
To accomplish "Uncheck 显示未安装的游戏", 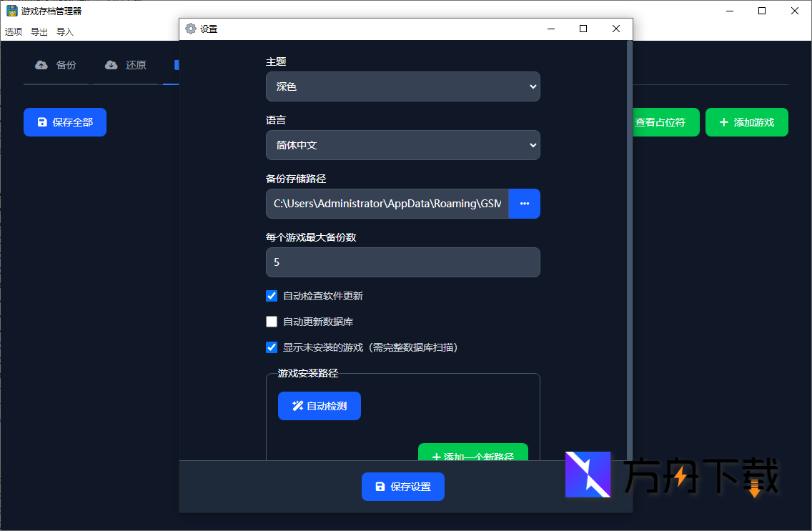I will (272, 347).
